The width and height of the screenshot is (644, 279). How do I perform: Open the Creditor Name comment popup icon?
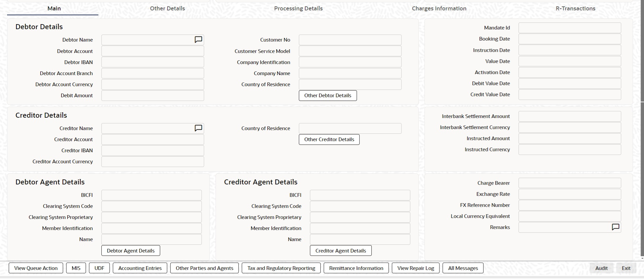(x=198, y=128)
